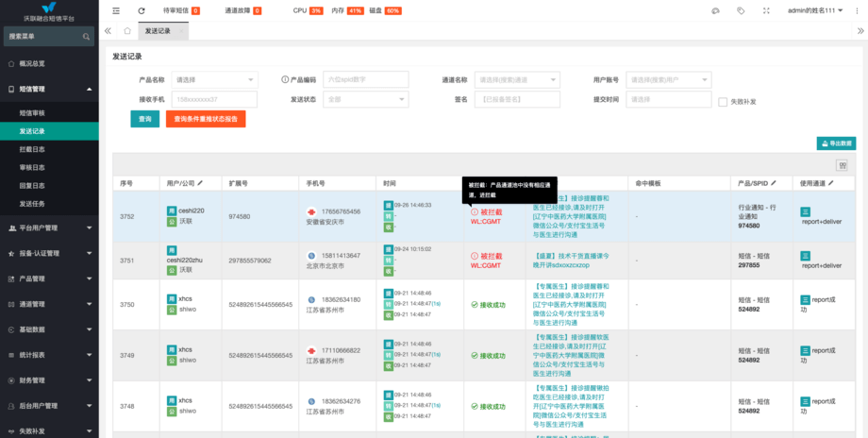Image resolution: width=868 pixels, height=438 pixels.
Task: Click the pencil icon next to 产品/SPID header
Action: (x=774, y=183)
